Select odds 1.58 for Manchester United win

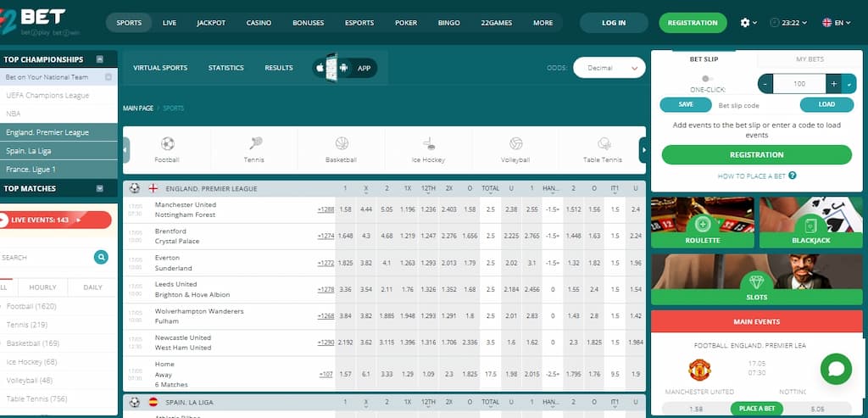tap(346, 209)
